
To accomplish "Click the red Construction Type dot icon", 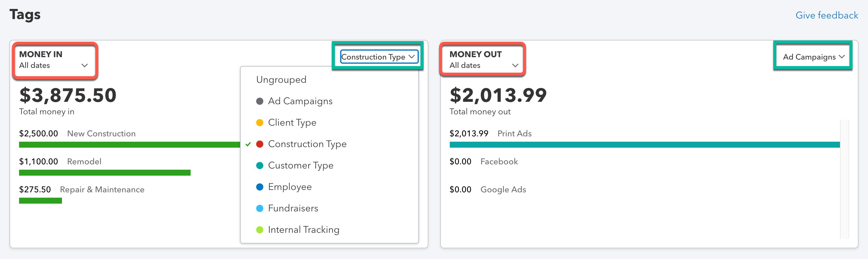I will tap(259, 144).
